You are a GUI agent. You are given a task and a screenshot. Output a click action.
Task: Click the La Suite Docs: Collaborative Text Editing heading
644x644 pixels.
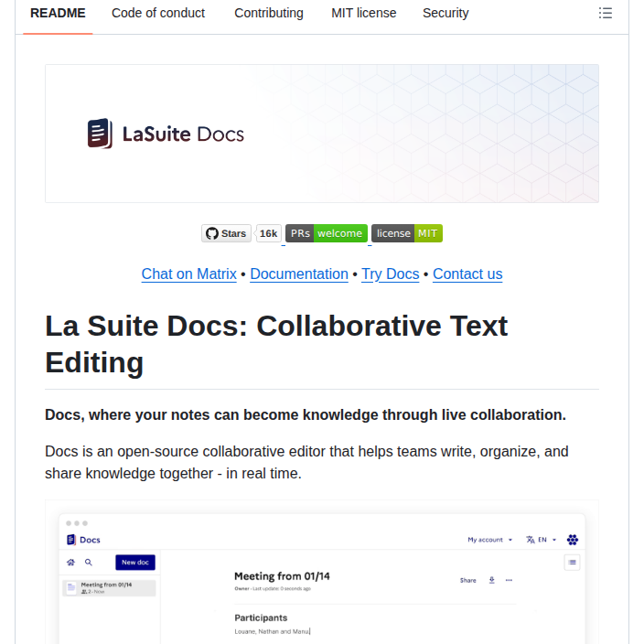coord(276,344)
